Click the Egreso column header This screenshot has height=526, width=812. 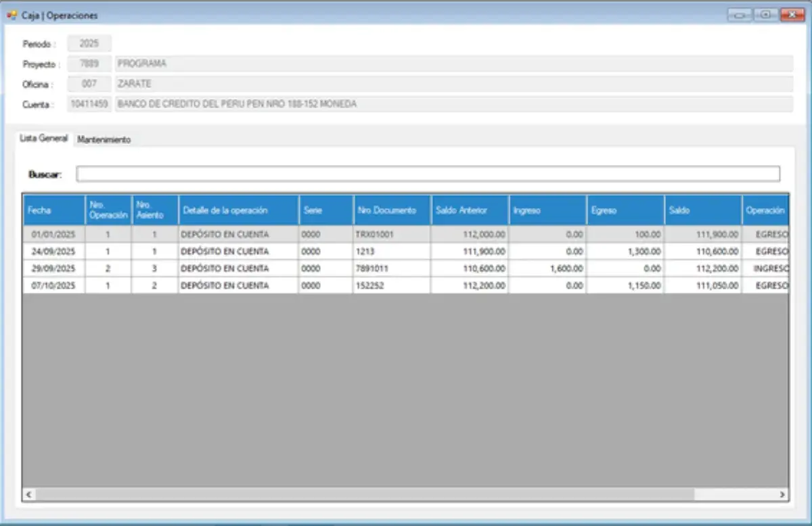click(625, 210)
